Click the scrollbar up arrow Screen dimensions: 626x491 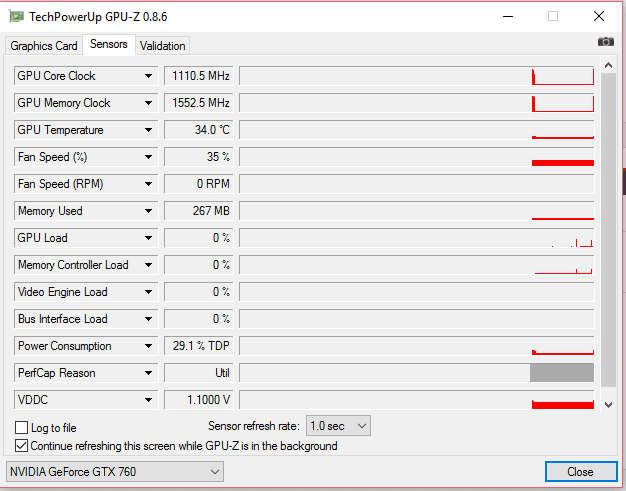tap(608, 65)
